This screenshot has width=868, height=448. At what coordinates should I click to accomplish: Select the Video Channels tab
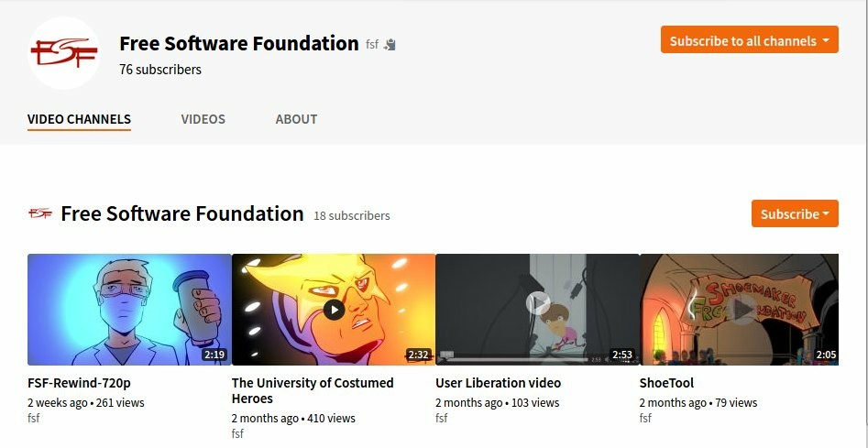(x=79, y=119)
